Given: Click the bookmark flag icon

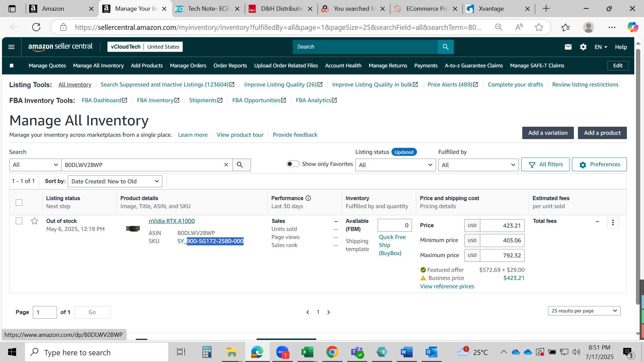Looking at the screenshot, I should click(12, 66).
